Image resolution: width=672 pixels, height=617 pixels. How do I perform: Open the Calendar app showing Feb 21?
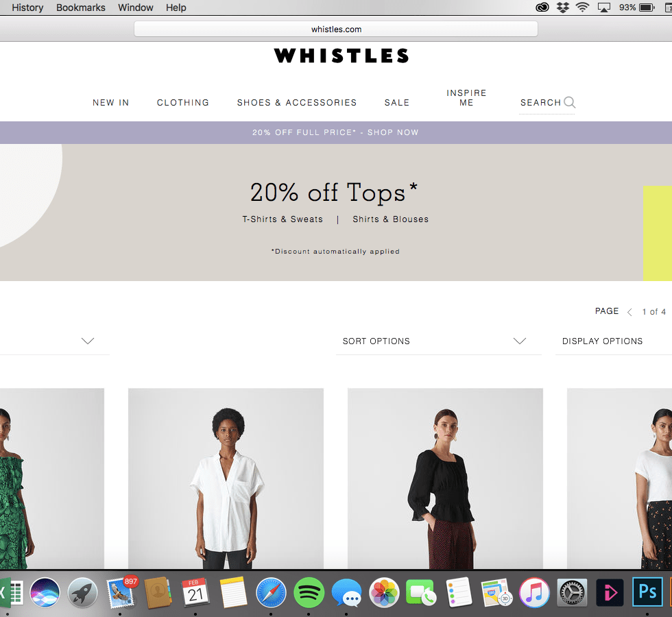tap(195, 592)
